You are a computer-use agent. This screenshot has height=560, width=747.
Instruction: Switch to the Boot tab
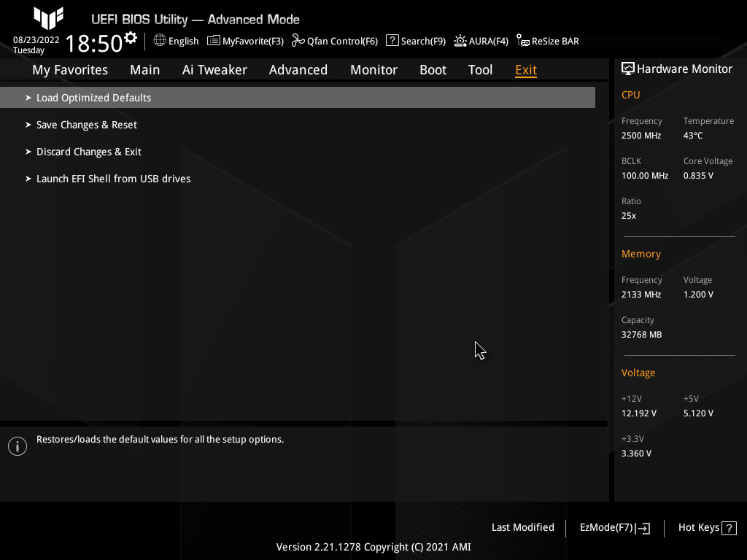click(x=433, y=69)
